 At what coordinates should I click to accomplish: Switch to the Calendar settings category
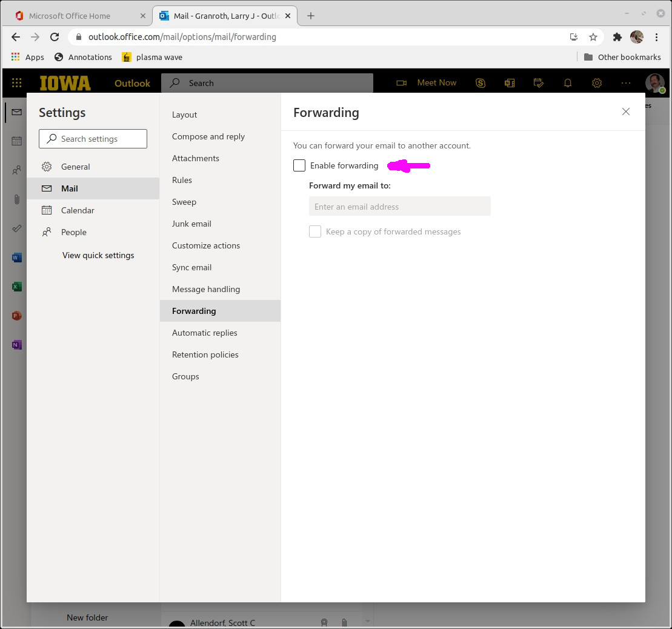point(78,210)
